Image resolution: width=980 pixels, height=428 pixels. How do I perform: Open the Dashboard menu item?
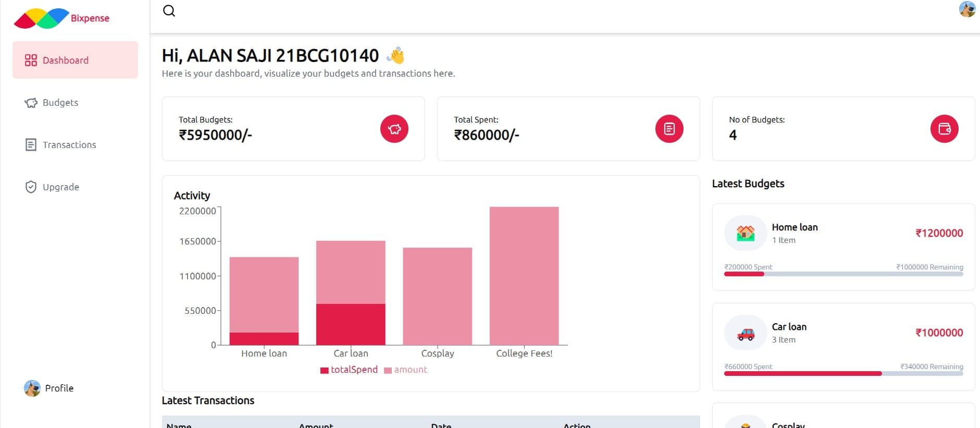75,60
